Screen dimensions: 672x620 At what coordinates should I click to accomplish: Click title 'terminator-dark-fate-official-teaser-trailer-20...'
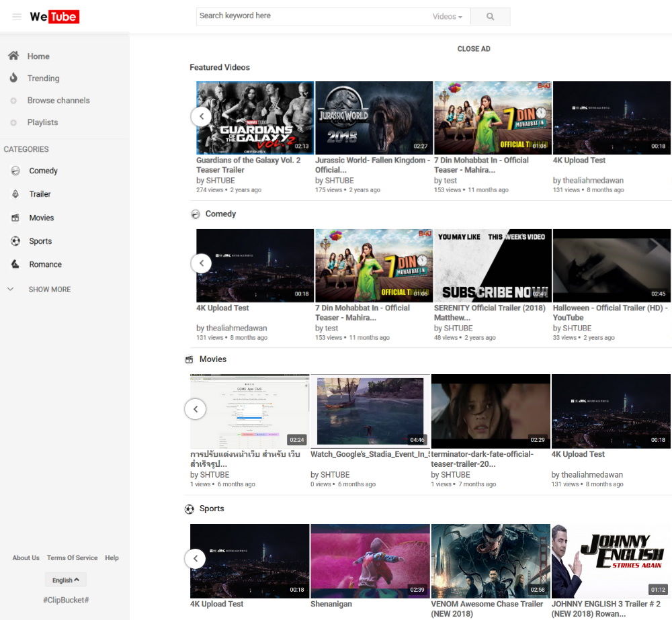coord(482,459)
